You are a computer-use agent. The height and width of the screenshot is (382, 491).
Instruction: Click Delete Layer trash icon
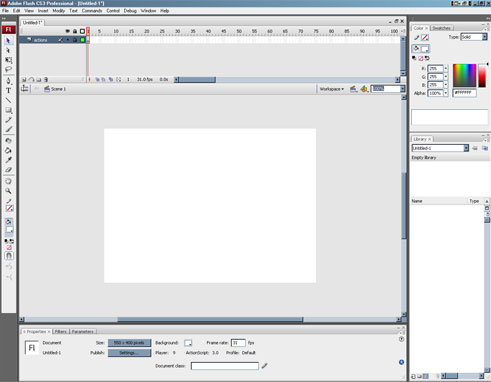tap(46, 80)
